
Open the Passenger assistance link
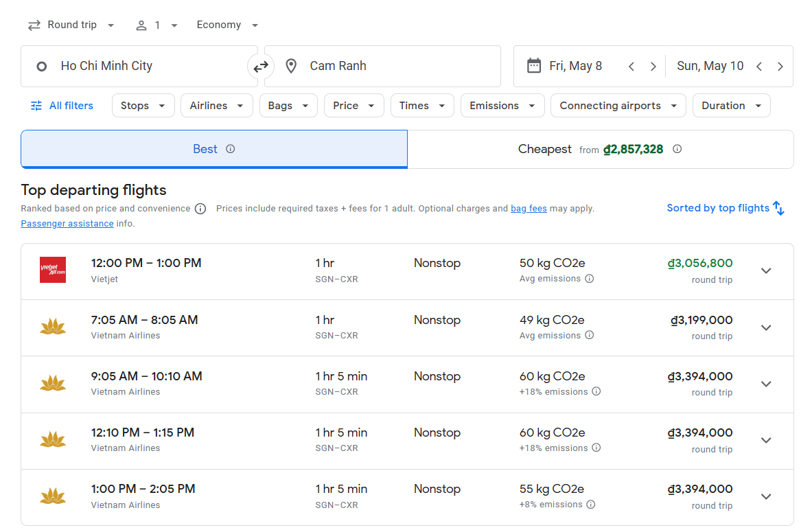tap(67, 224)
